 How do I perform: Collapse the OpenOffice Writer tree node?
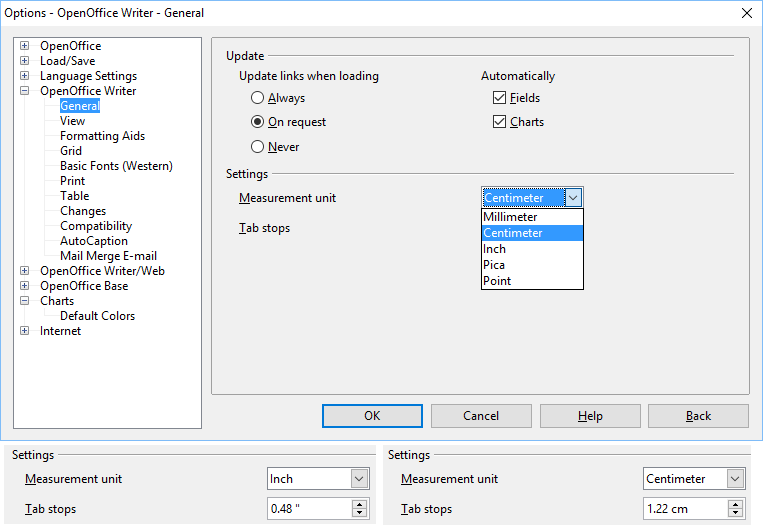click(25, 91)
